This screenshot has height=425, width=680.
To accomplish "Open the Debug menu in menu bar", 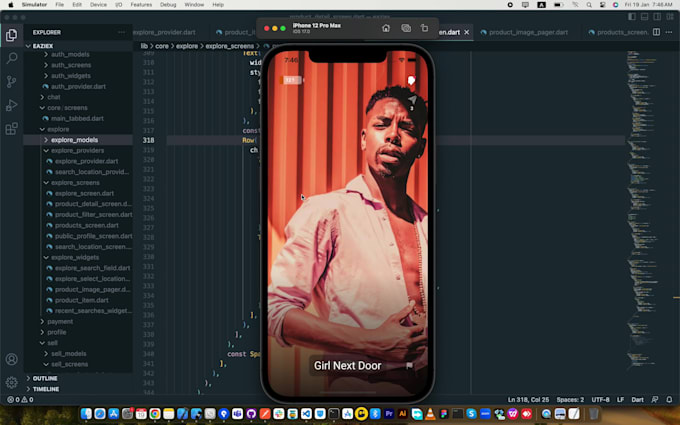I will coord(169,5).
